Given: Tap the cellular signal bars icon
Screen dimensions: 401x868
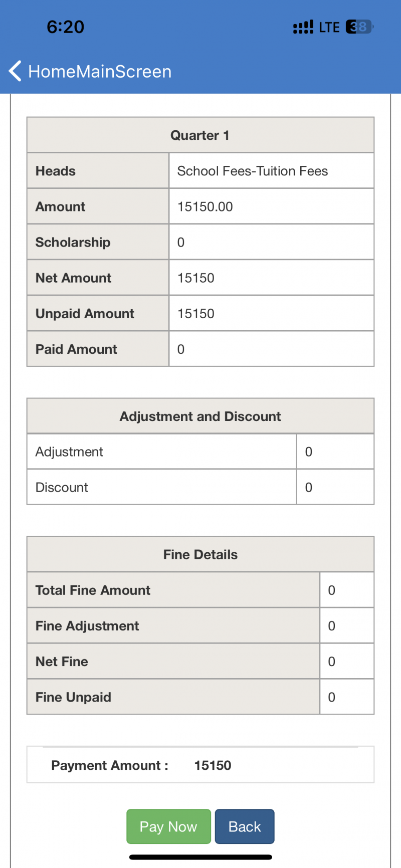Looking at the screenshot, I should (x=303, y=27).
